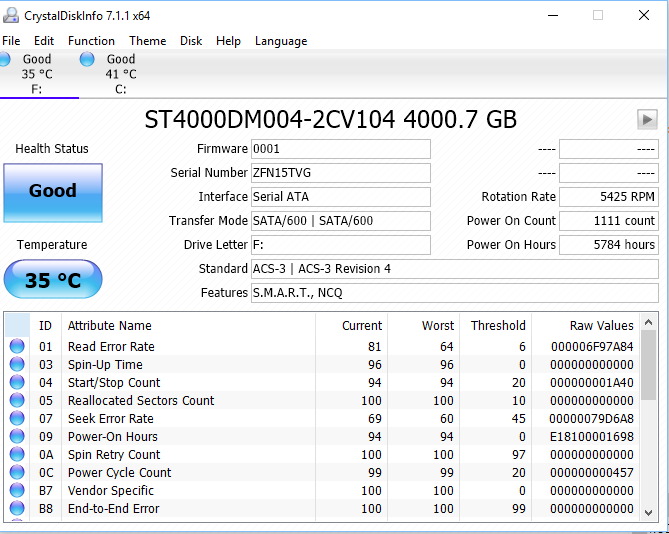Click the next disk arrow button
This screenshot has width=669, height=534.
pos(647,120)
